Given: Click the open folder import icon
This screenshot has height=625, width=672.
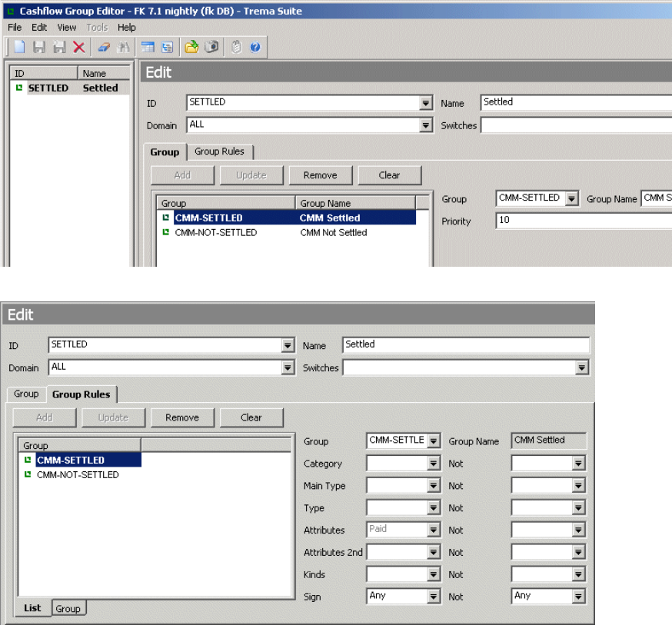Looking at the screenshot, I should click(191, 48).
